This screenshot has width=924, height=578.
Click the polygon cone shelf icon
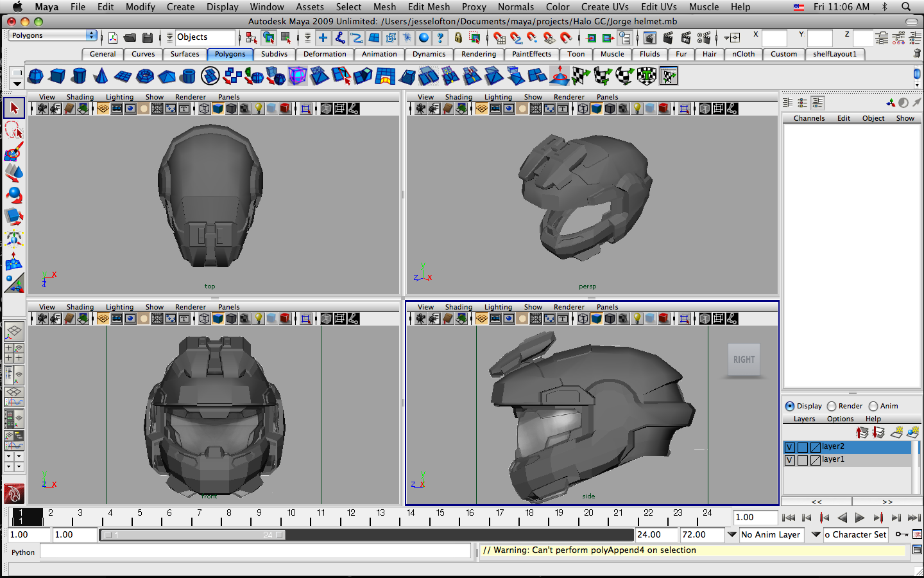click(x=101, y=76)
